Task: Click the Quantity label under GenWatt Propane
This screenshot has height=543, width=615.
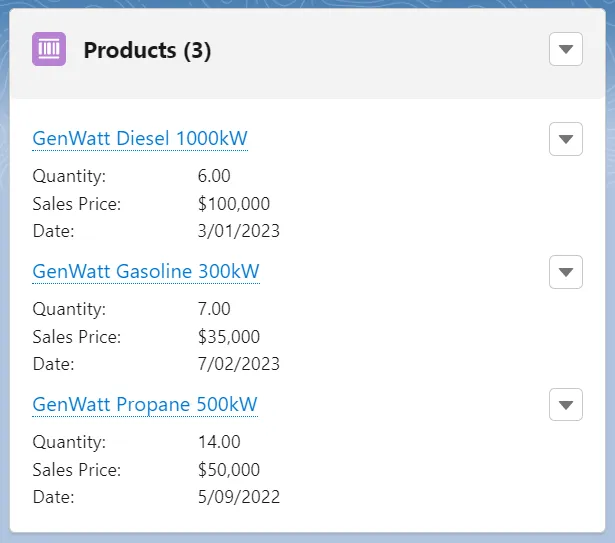Action: click(69, 442)
